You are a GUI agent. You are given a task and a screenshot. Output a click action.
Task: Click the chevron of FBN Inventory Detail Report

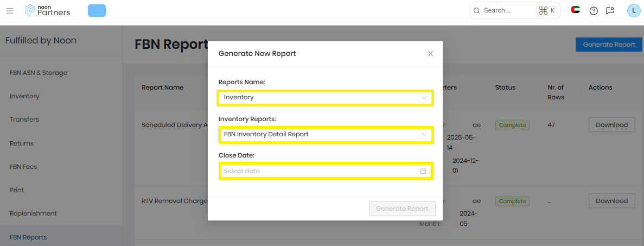[424, 135]
